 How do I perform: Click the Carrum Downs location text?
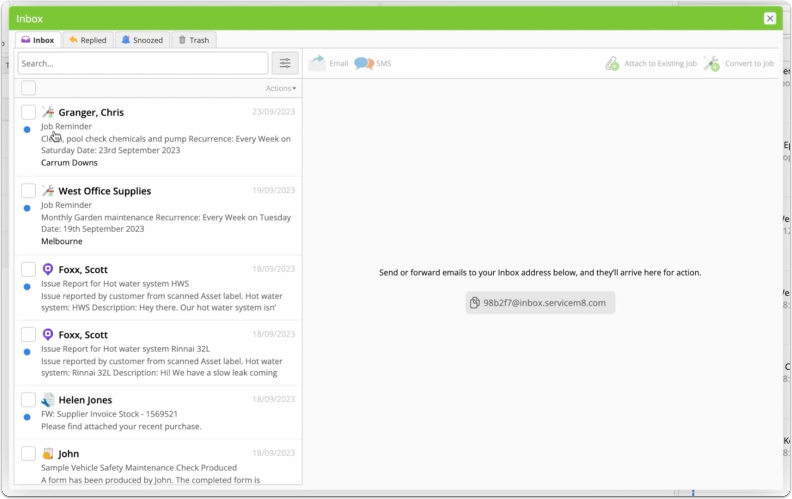point(69,163)
